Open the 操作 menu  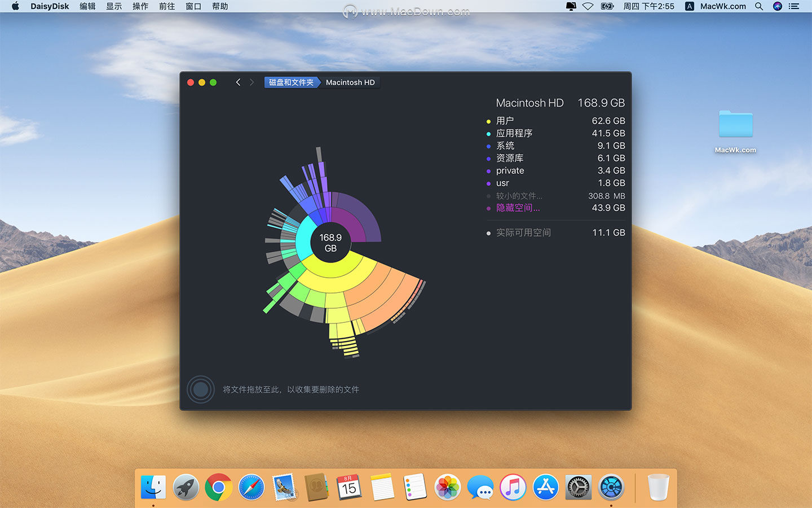pos(140,6)
